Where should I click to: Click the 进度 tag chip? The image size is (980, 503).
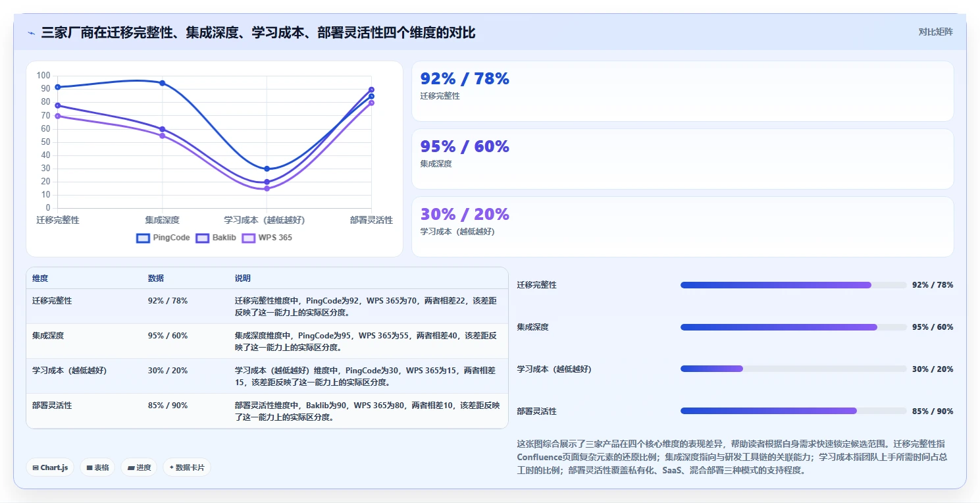pos(139,467)
